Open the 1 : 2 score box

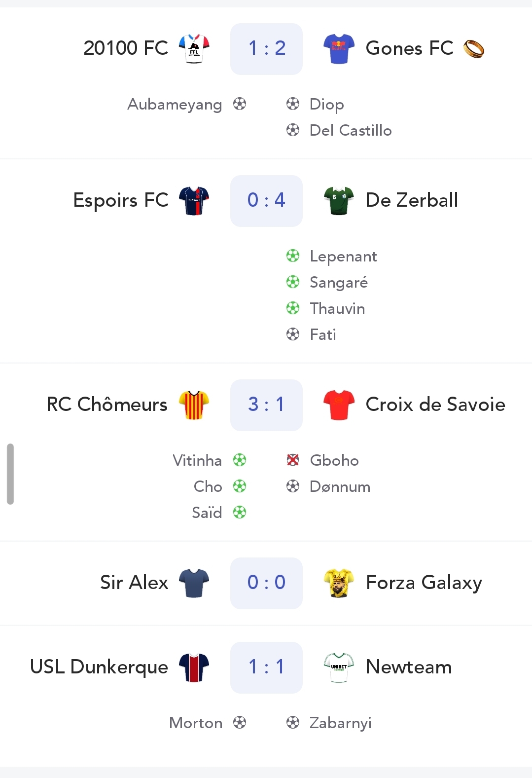click(x=266, y=49)
